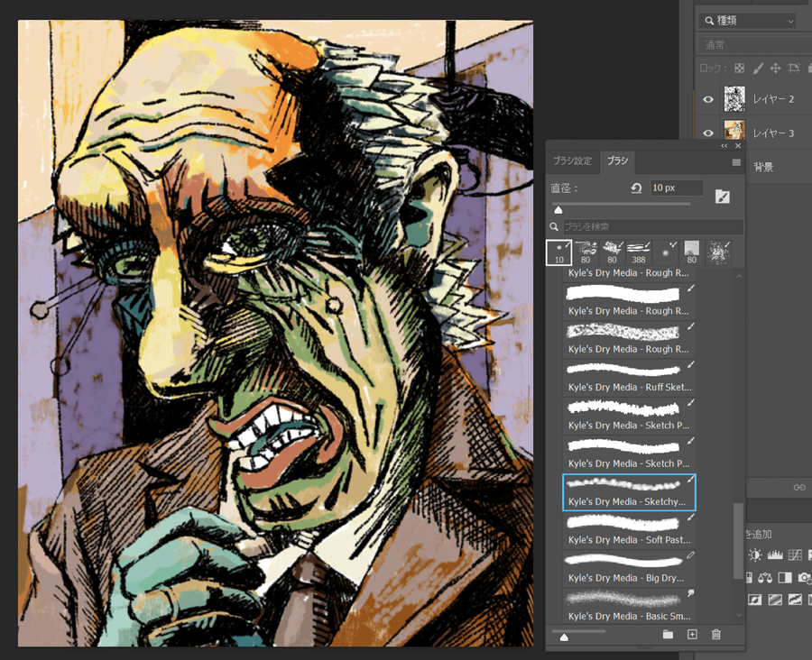Choose Kyle's Dry Media - Soft Past... brush
812x660 pixels.
pos(629,530)
